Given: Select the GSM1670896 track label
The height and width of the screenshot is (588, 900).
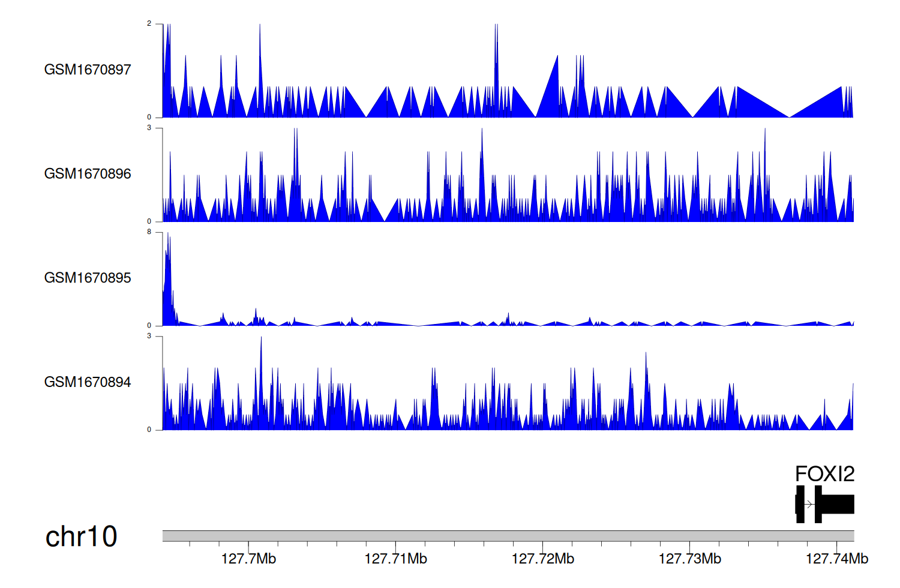Looking at the screenshot, I should (x=88, y=174).
